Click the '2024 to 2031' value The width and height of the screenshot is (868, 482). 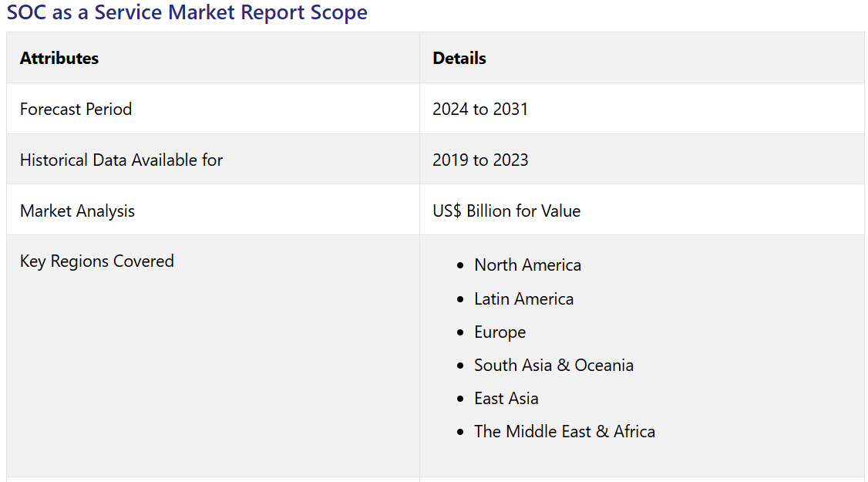pos(480,109)
